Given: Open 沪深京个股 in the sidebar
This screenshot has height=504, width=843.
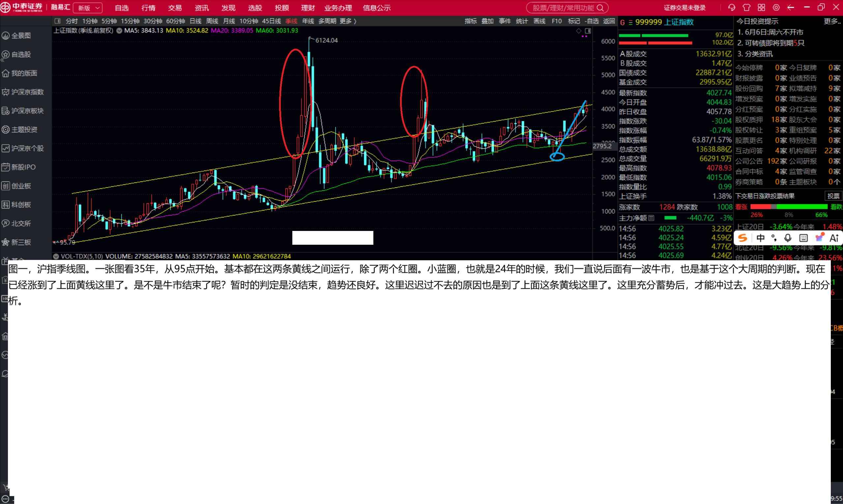Looking at the screenshot, I should pyautogui.click(x=23, y=149).
